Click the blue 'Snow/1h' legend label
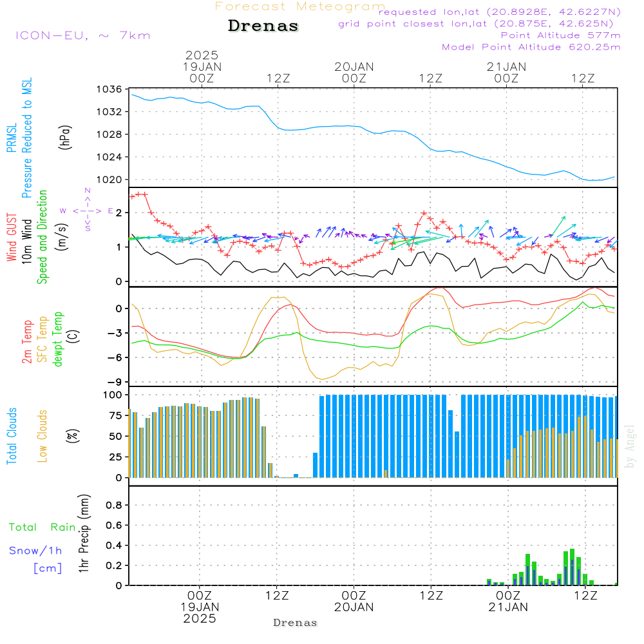 [x=35, y=551]
